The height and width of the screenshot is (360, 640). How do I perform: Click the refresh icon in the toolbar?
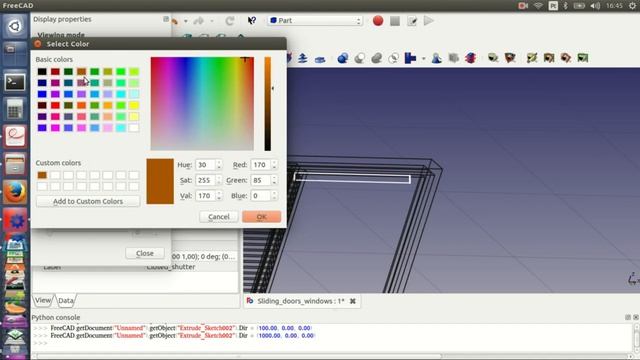[x=230, y=21]
